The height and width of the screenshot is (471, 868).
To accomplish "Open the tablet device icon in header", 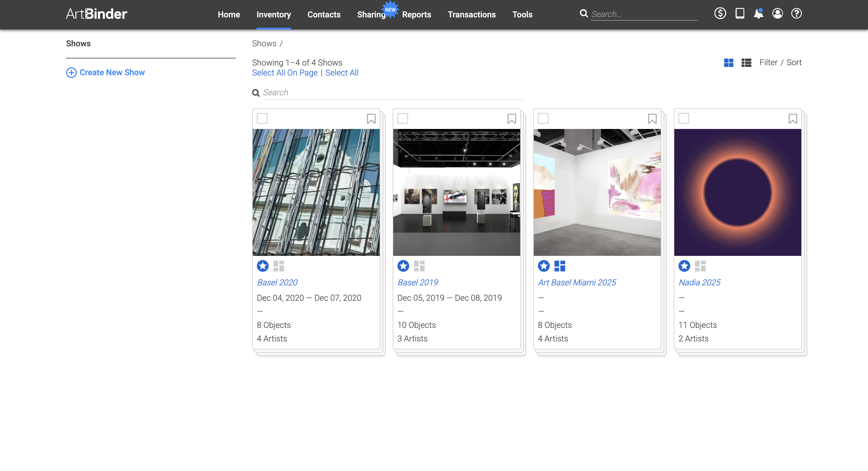I will [740, 14].
